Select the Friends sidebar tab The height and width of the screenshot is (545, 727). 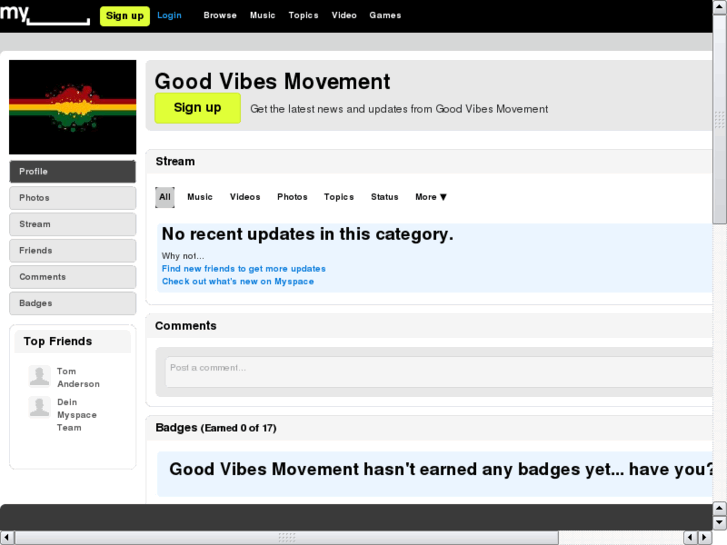coord(73,251)
